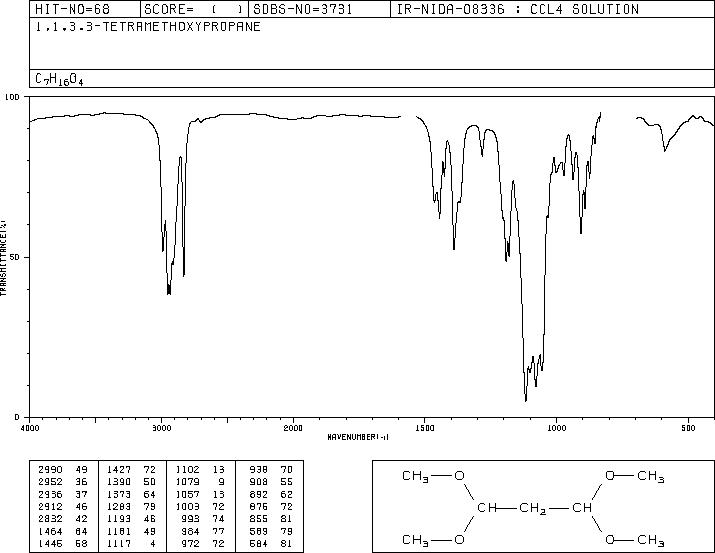Select the 1181 wavenumber in the peak table
Image resolution: width=715 pixels, height=553 pixels.
[119, 531]
